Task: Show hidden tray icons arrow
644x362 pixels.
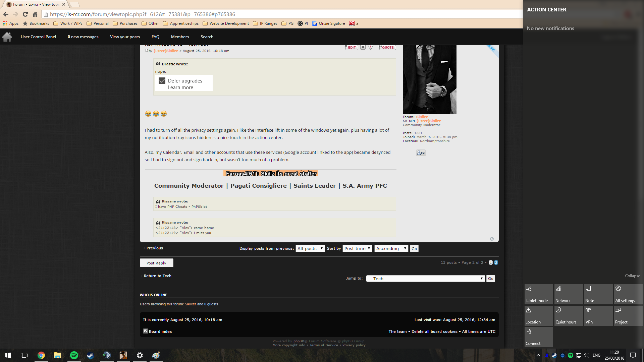Action: (538, 355)
